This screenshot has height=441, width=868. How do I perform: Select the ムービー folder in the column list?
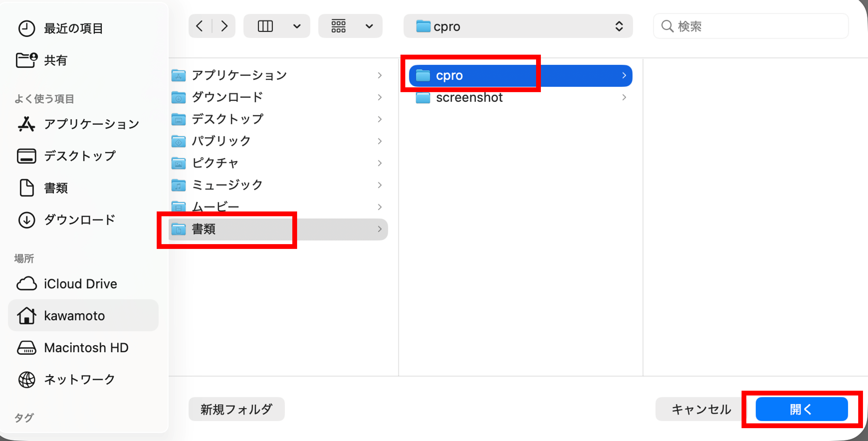(x=278, y=207)
